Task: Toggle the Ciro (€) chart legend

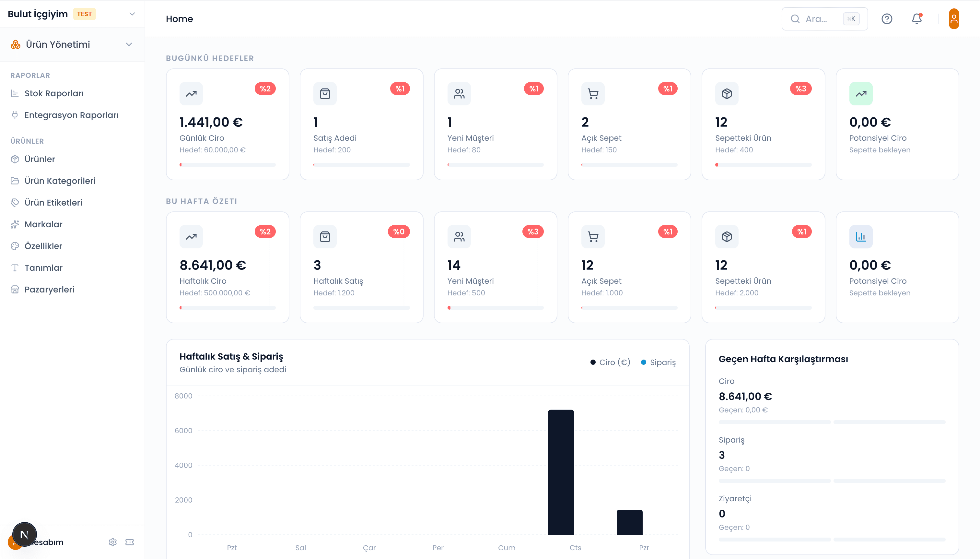Action: click(610, 362)
